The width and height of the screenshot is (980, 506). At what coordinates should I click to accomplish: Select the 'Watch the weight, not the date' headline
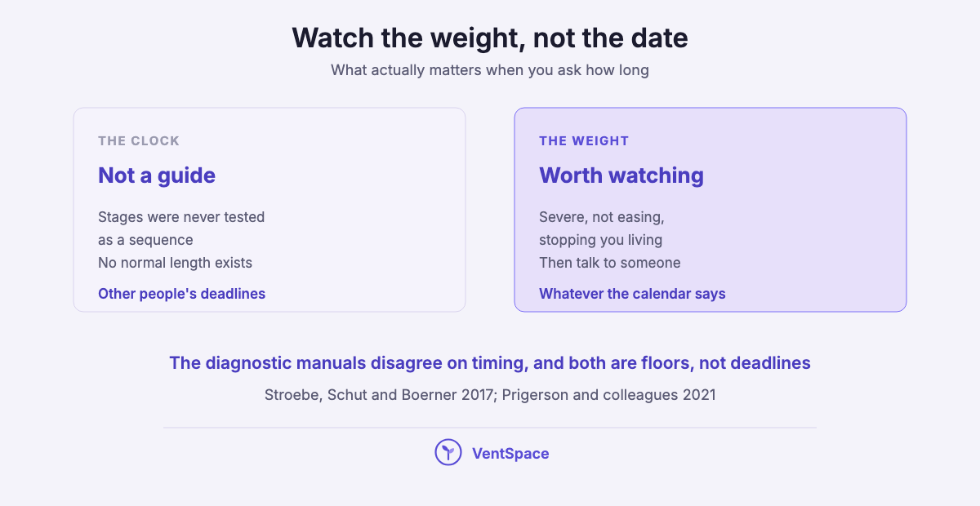tap(490, 38)
